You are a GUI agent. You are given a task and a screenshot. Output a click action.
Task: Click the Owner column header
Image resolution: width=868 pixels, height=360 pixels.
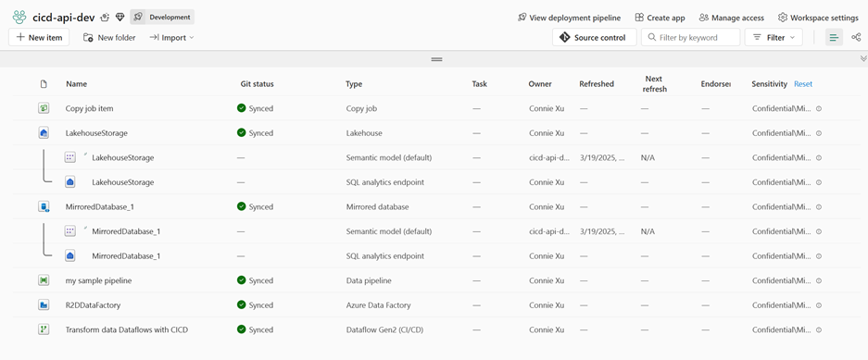[540, 84]
